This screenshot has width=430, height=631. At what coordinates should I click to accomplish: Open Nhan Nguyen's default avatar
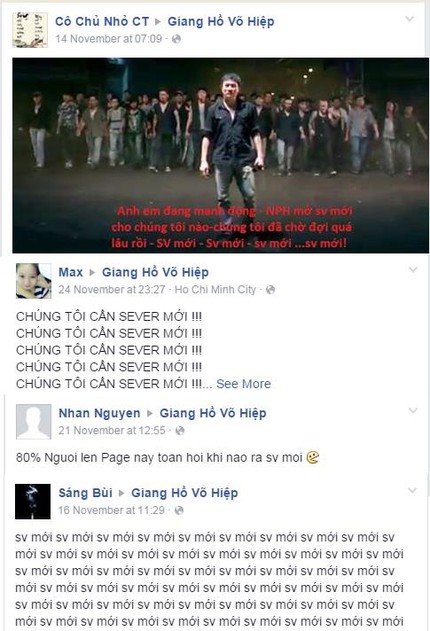[x=33, y=422]
